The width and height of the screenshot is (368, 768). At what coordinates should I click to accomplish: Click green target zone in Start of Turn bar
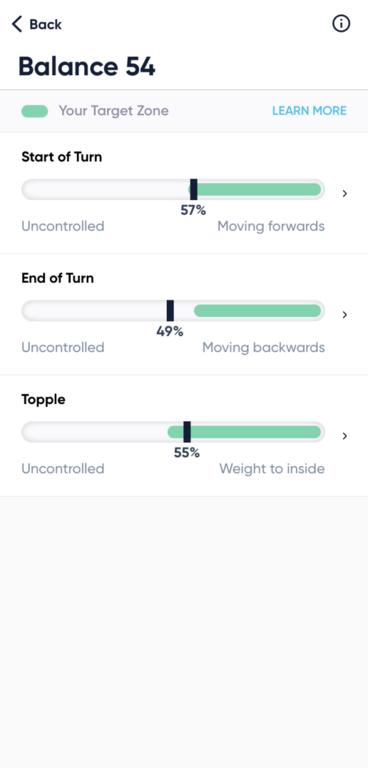tap(259, 190)
